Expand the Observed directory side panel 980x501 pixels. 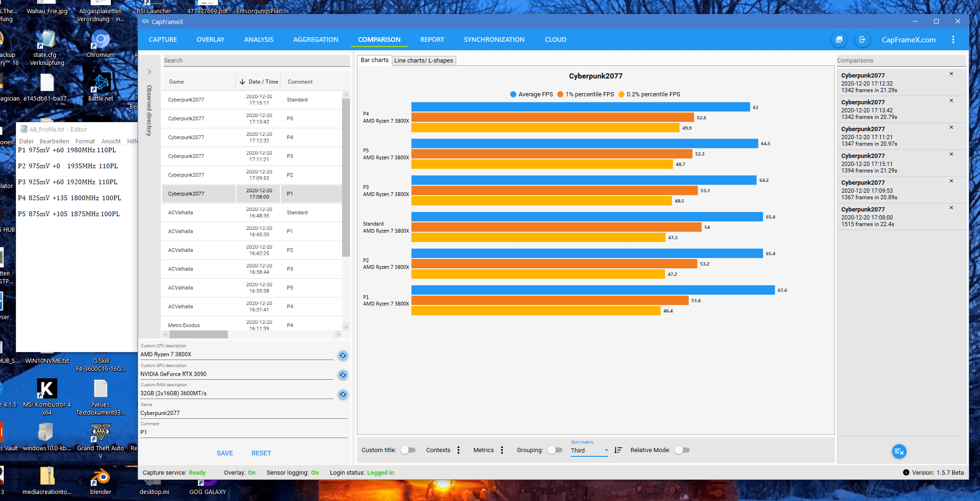point(149,72)
